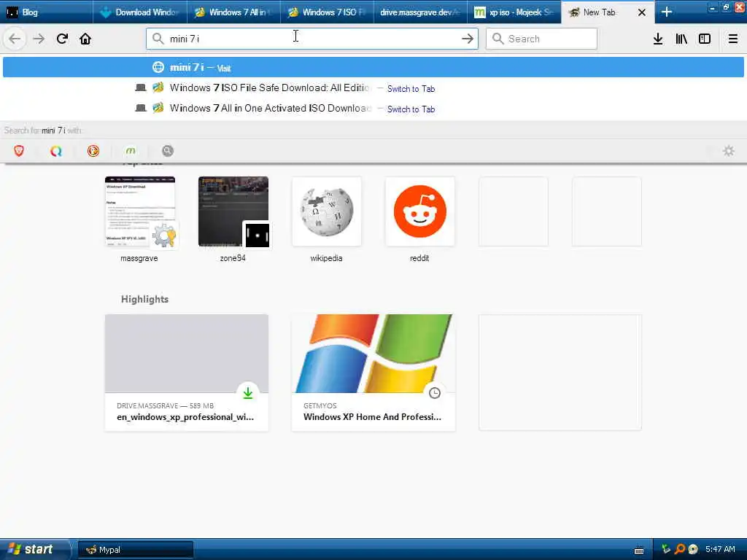Click the magnifier icon in the address bar
The image size is (747, 560).
(158, 39)
